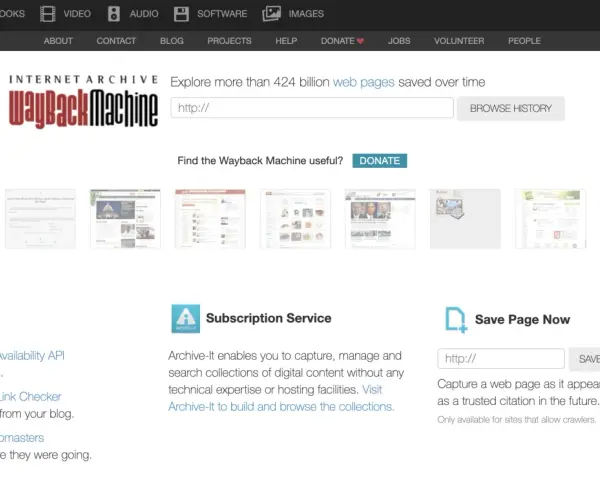Viewport: 600px width, 480px height.
Task: Open the Link Checker link
Action: tap(31, 397)
